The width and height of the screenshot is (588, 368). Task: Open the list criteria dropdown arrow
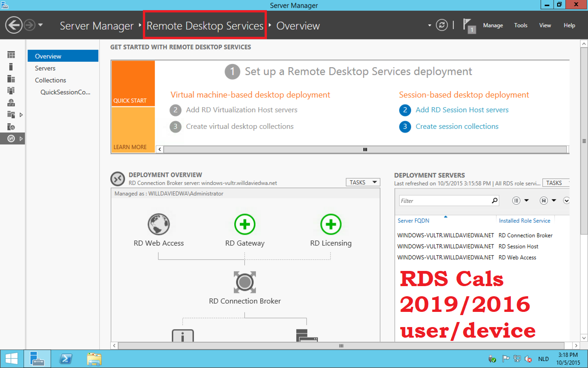526,201
